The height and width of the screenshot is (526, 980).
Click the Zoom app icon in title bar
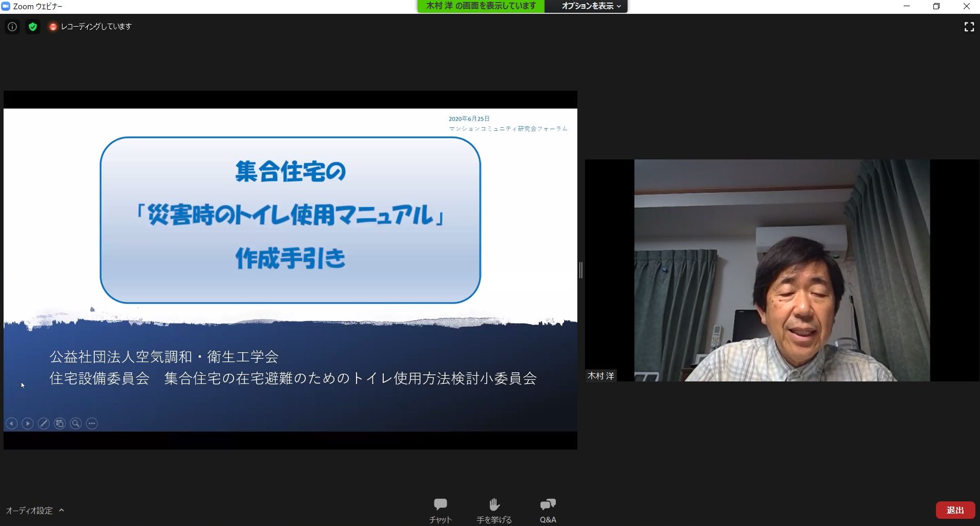pos(6,6)
